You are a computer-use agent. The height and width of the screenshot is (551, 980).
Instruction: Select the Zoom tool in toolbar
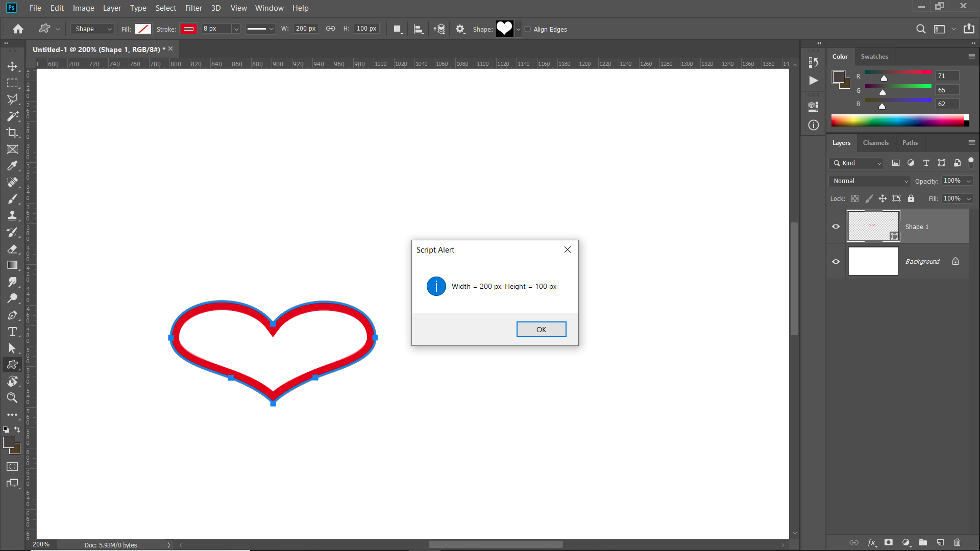click(x=12, y=398)
